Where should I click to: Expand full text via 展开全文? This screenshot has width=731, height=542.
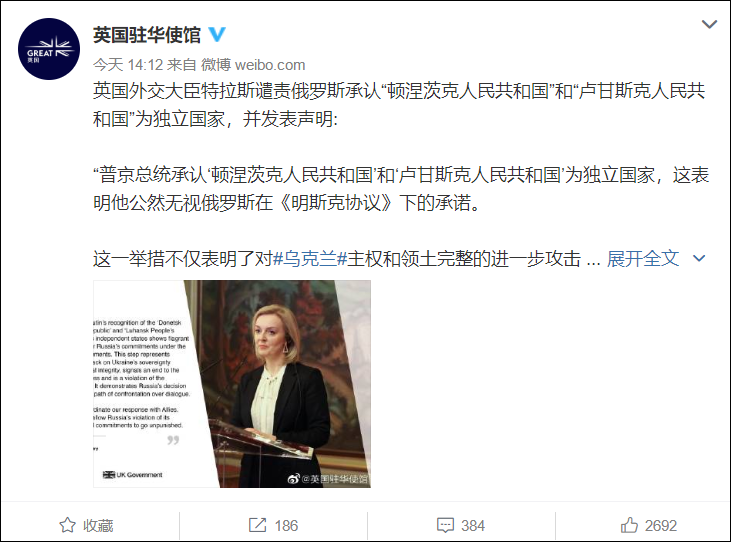pos(643,258)
